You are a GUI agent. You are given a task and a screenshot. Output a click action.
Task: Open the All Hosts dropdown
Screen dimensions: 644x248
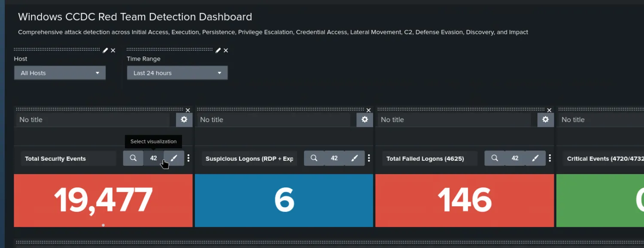pos(60,73)
